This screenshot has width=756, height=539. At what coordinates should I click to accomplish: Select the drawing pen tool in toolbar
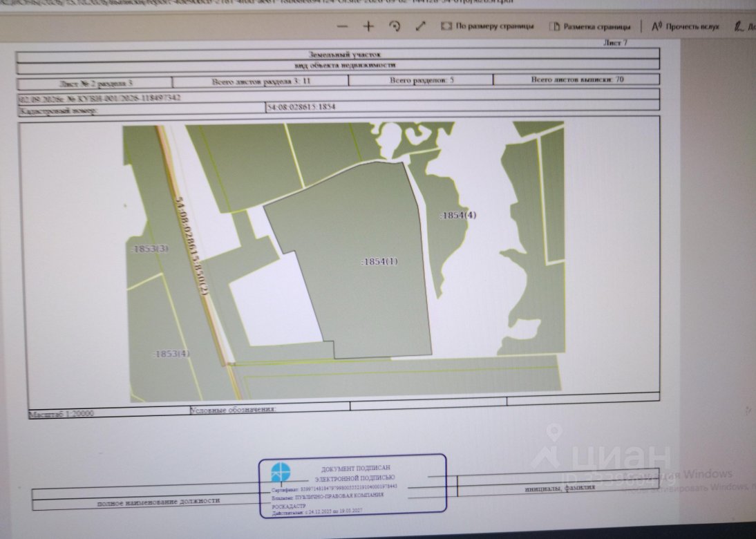click(739, 26)
